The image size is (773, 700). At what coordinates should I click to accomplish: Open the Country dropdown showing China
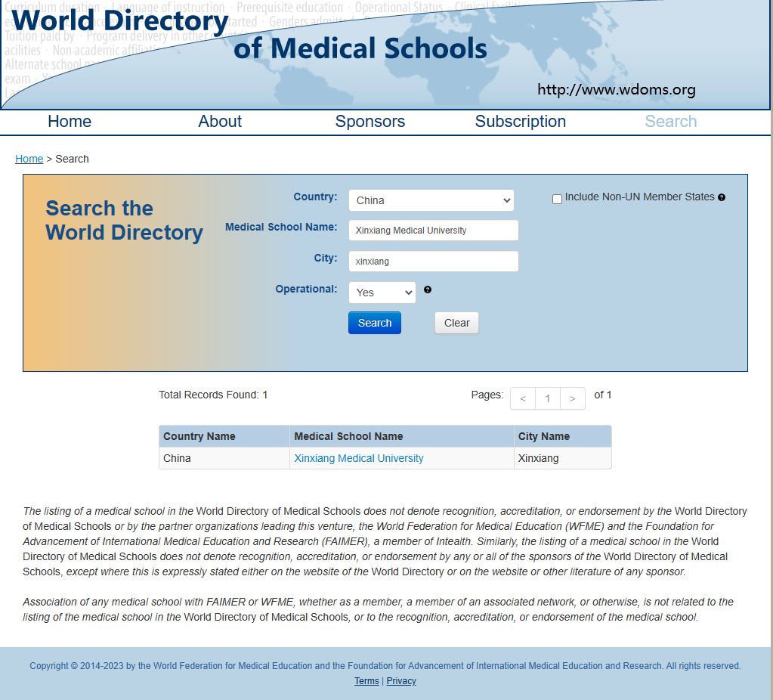coord(431,200)
